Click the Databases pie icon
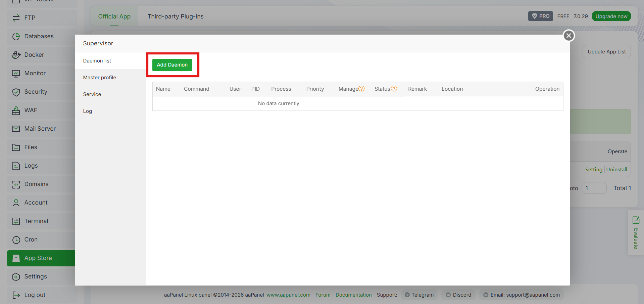Screen dimensions: 644x304 coord(16,36)
